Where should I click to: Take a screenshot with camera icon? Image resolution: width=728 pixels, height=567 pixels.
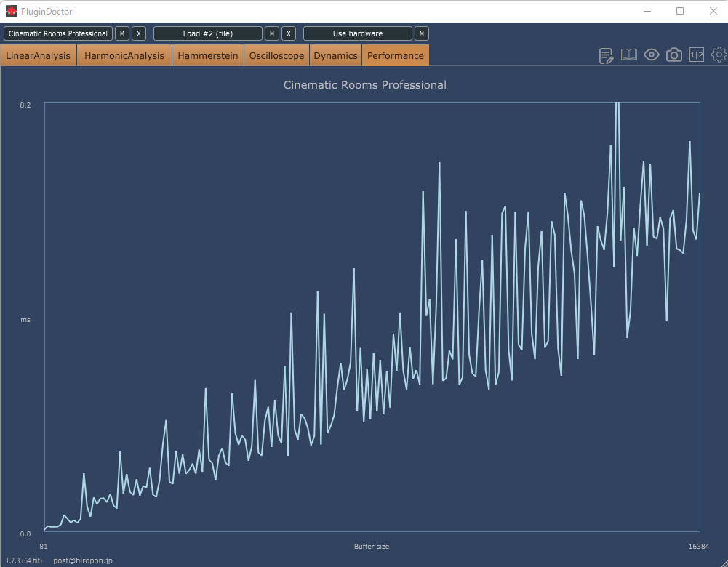(673, 55)
